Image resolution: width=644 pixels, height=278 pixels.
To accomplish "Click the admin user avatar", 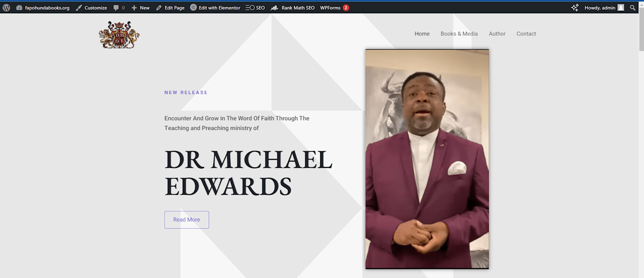I will tap(621, 8).
